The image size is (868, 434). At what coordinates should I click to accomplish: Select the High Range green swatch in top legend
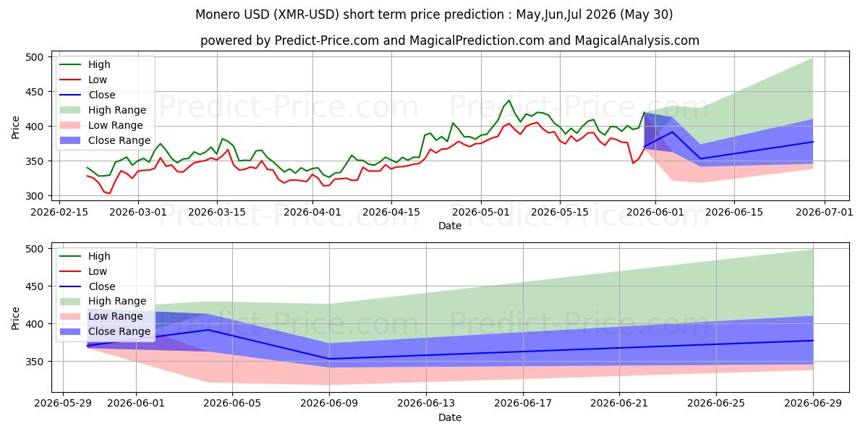coord(70,111)
